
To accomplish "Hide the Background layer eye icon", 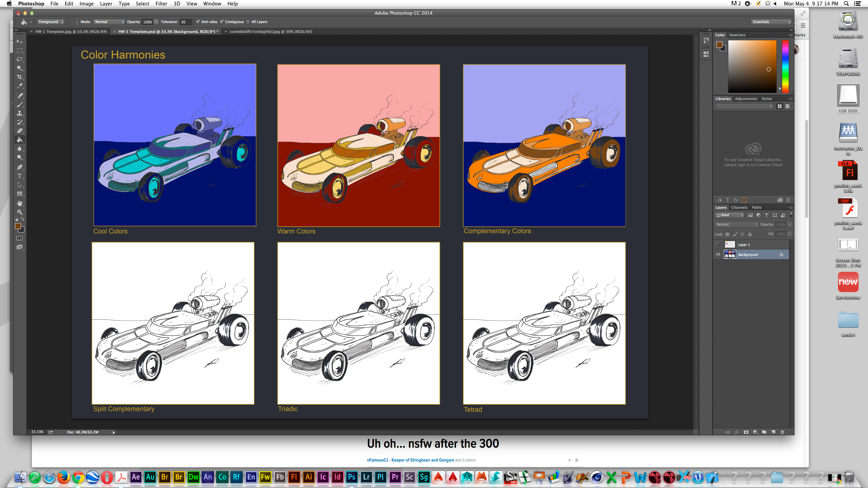I will (718, 254).
